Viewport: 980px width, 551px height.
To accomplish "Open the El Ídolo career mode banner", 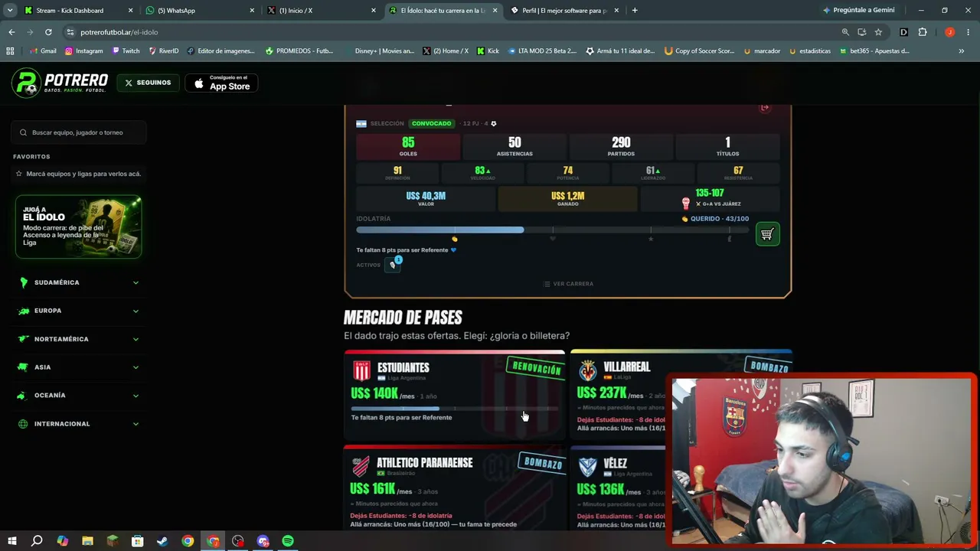I will point(79,227).
